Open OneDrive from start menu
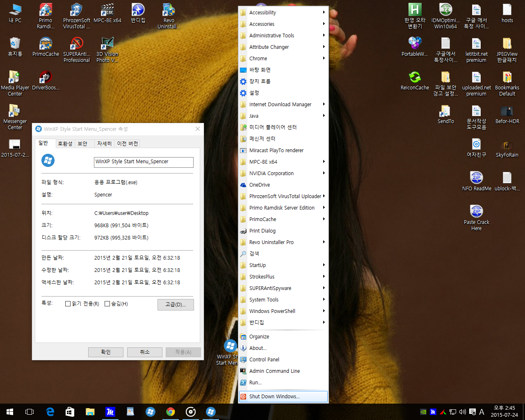 pyautogui.click(x=283, y=185)
